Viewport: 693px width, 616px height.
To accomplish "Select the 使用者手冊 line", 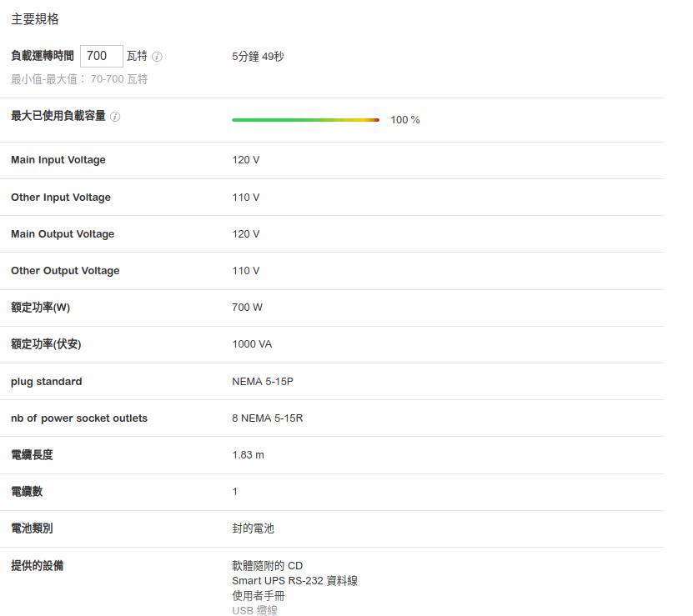I will [x=259, y=596].
